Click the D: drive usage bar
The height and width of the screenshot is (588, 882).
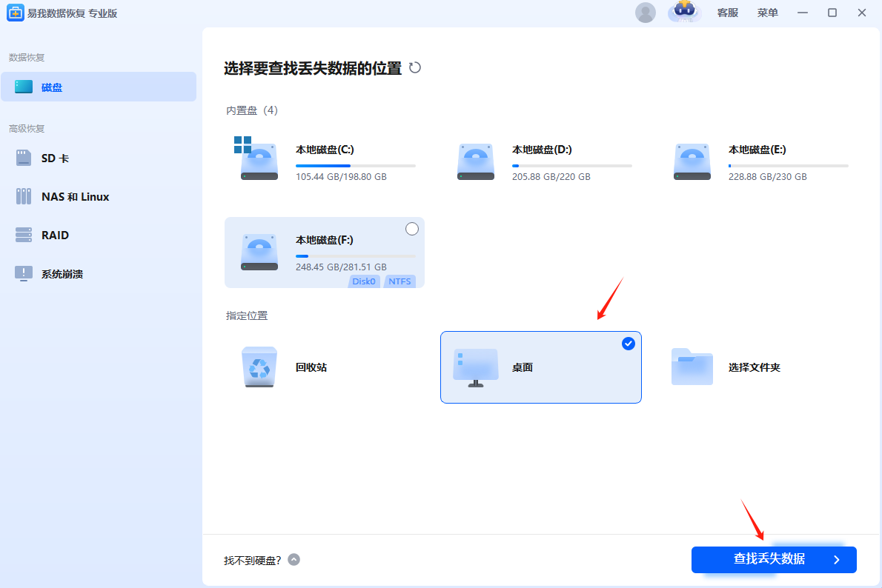(x=572, y=166)
